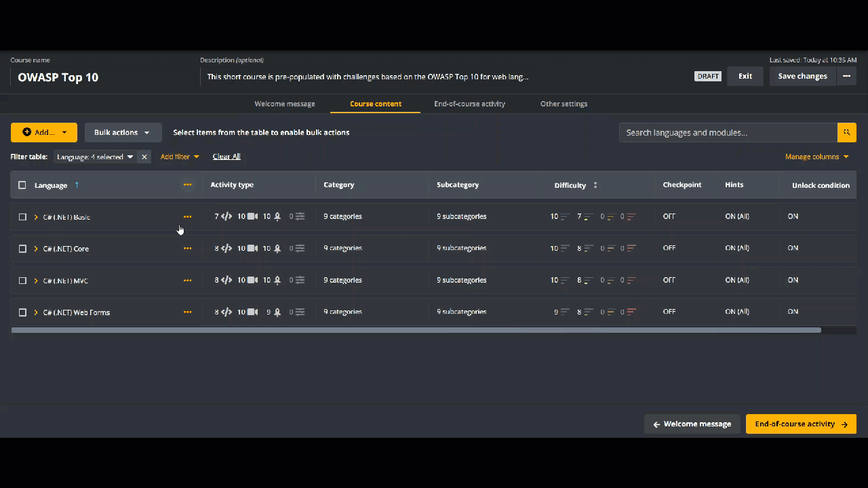Click the search magnifier button
Screen dimensions: 868x488
coord(847,132)
